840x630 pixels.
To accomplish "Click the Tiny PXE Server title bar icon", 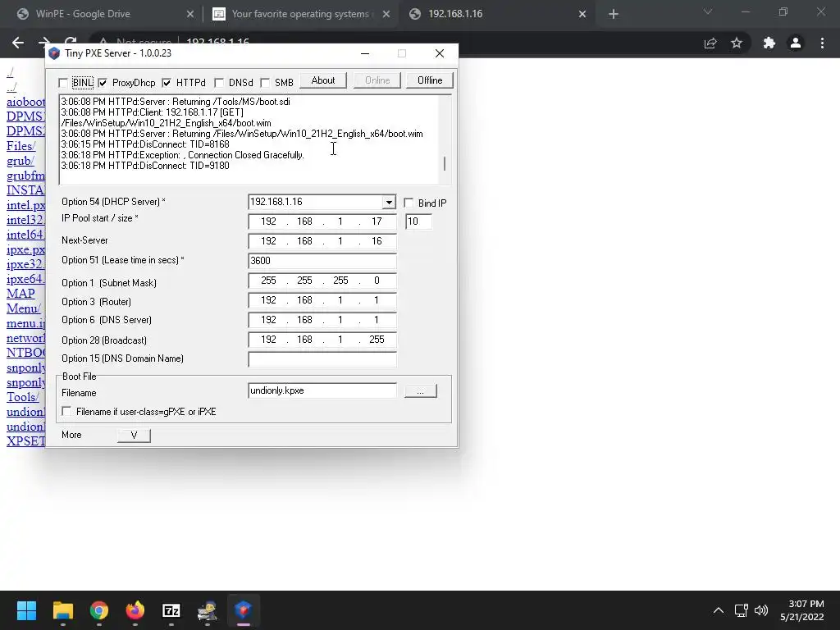I will pyautogui.click(x=54, y=53).
